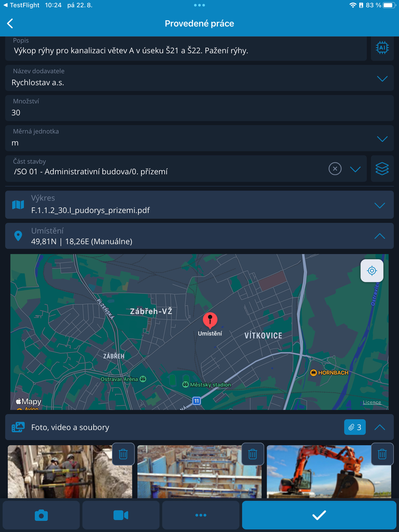399x532 pixels.
Task: Tap the Mapy logo on map
Action: click(28, 401)
